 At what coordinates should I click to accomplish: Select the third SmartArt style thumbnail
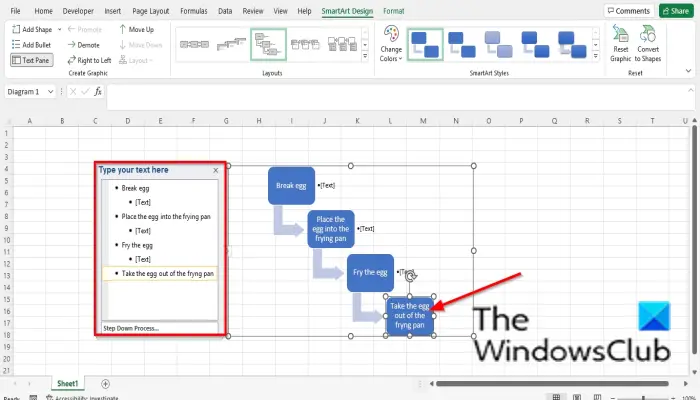pyautogui.click(x=499, y=44)
